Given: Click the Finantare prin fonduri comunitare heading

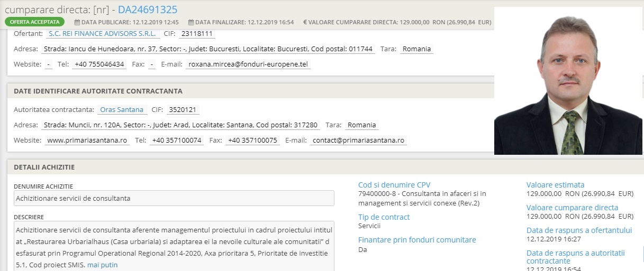Looking at the screenshot, I should point(417,240).
